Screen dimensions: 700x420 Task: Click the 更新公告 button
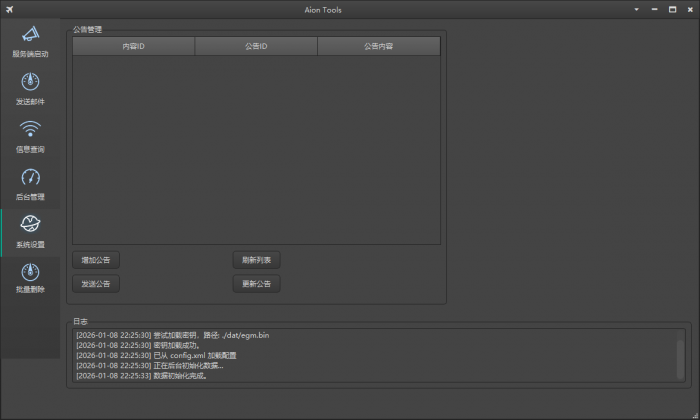click(257, 284)
